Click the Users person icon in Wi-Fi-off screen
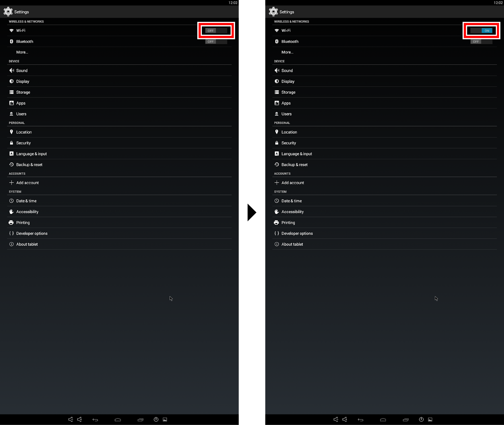Screen dimensions: 504x425 11,114
